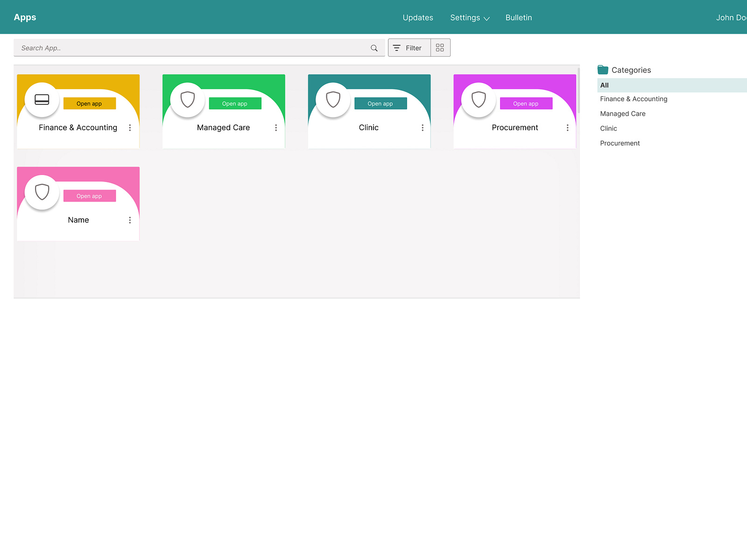Click the card icon on Finance & Accounting app
Viewport: 747px width, 560px height.
[x=41, y=99]
